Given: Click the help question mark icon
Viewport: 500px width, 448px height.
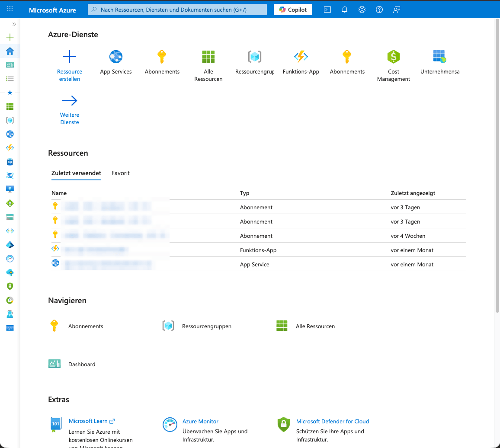Looking at the screenshot, I should 379,10.
